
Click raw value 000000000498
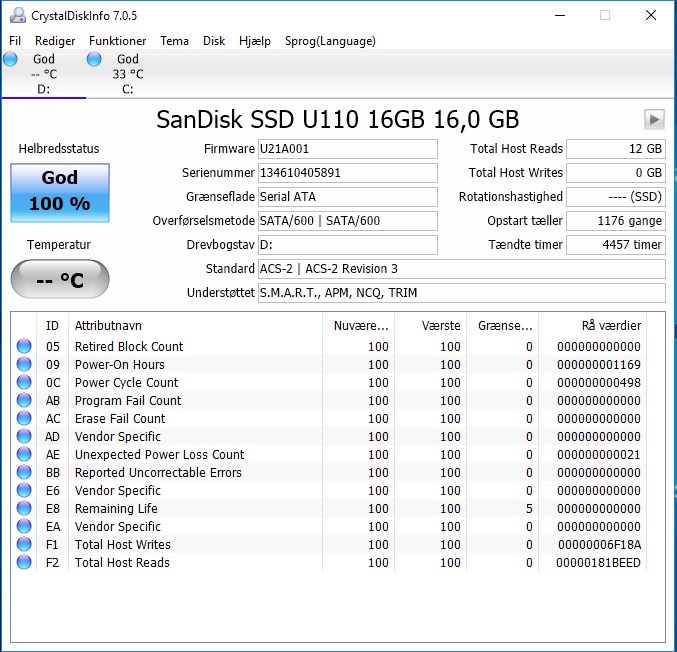(x=599, y=383)
